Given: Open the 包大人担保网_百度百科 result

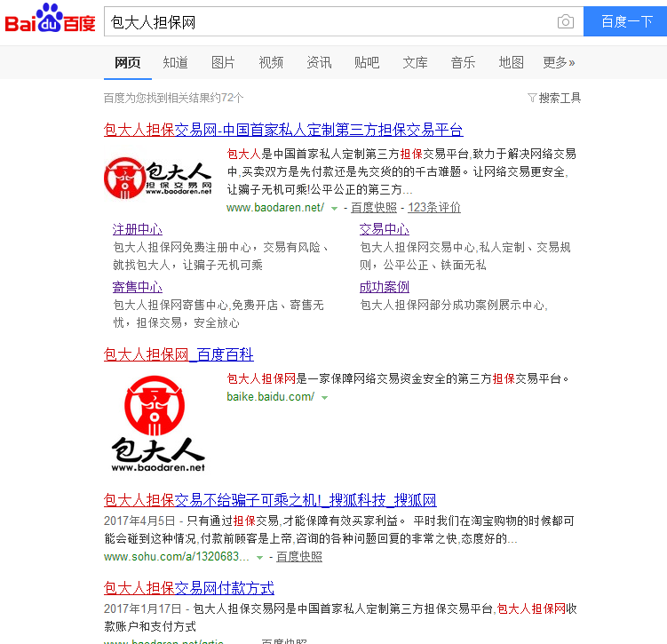Looking at the screenshot, I should tap(179, 355).
